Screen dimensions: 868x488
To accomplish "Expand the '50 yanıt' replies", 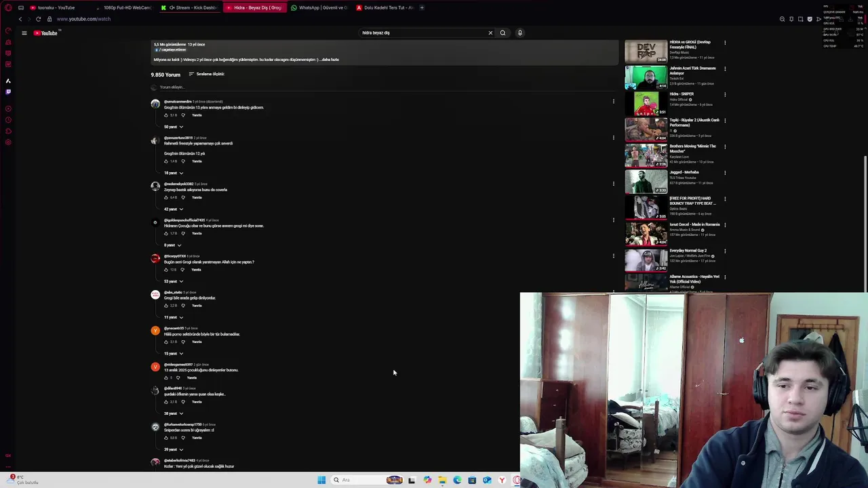I will point(174,127).
